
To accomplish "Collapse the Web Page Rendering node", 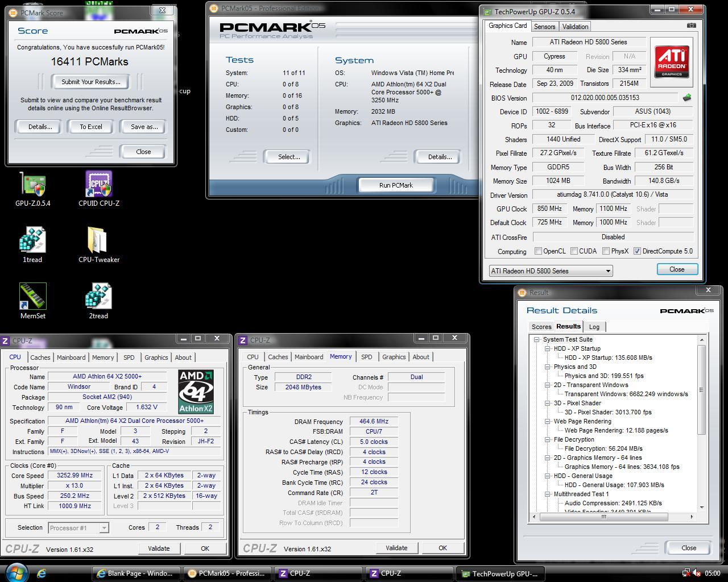I will point(548,421).
